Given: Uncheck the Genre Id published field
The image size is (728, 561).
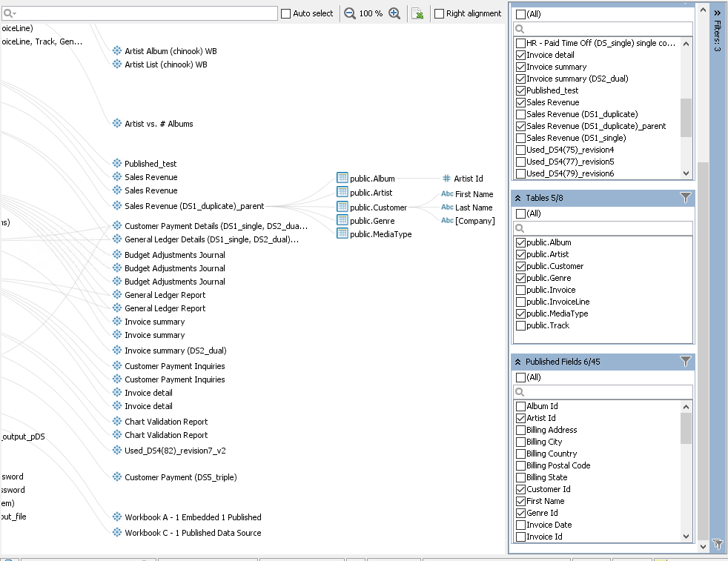Looking at the screenshot, I should [x=520, y=513].
